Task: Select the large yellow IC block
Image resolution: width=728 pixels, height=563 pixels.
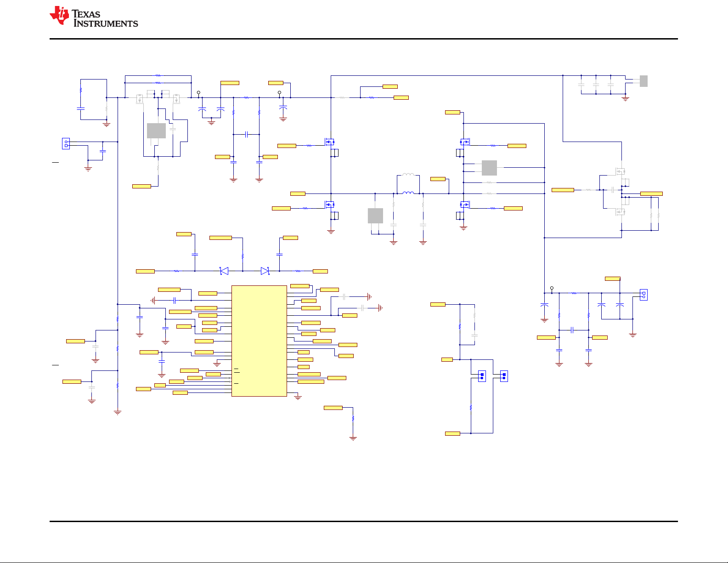Action: click(259, 341)
